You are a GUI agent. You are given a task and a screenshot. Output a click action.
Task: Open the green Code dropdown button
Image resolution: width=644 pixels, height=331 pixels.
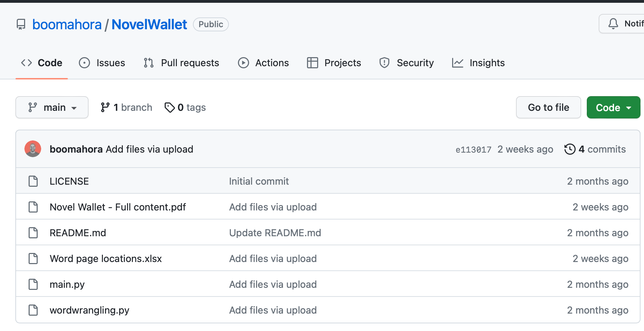[613, 108]
